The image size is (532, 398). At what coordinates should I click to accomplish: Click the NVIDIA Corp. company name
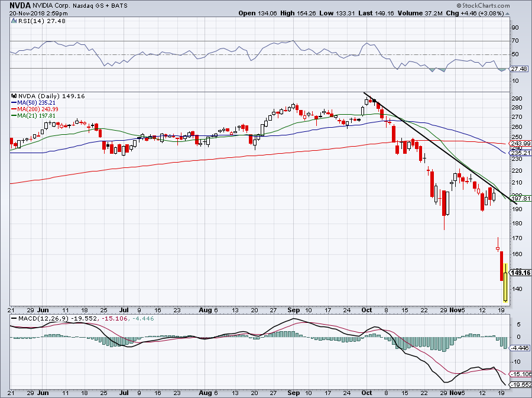point(51,6)
